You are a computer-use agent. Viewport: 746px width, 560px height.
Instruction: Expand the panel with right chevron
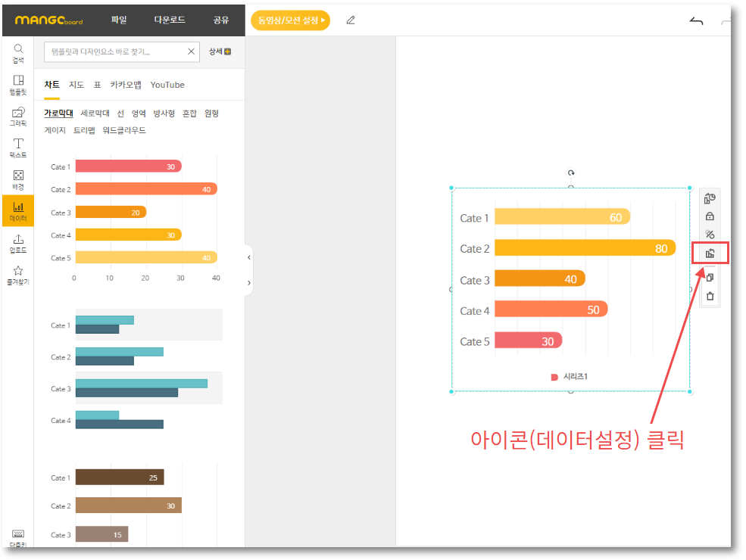[x=249, y=283]
